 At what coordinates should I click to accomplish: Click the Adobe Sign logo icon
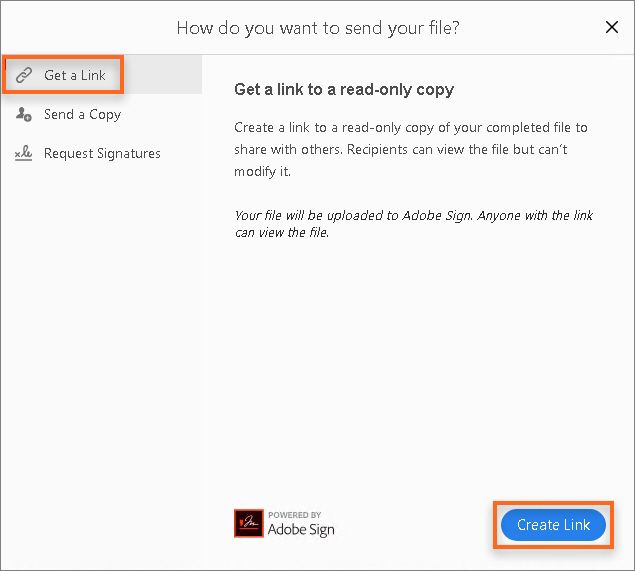pos(248,524)
